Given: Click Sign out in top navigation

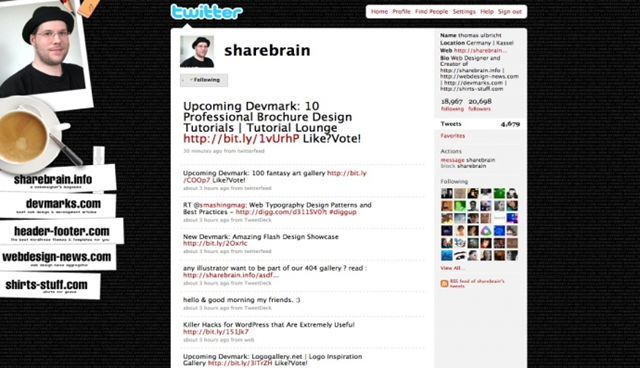Looking at the screenshot, I should point(509,12).
